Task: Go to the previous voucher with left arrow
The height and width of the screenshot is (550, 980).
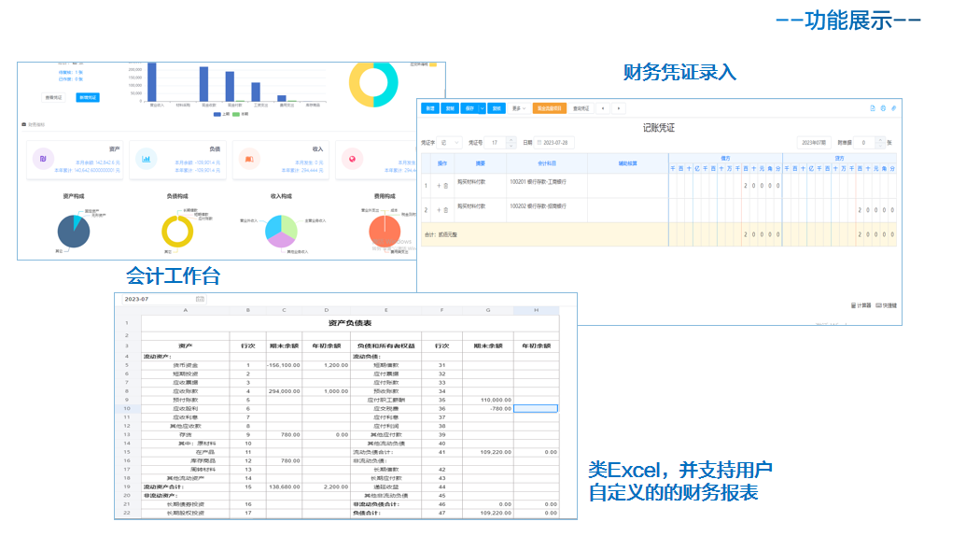Action: click(603, 108)
